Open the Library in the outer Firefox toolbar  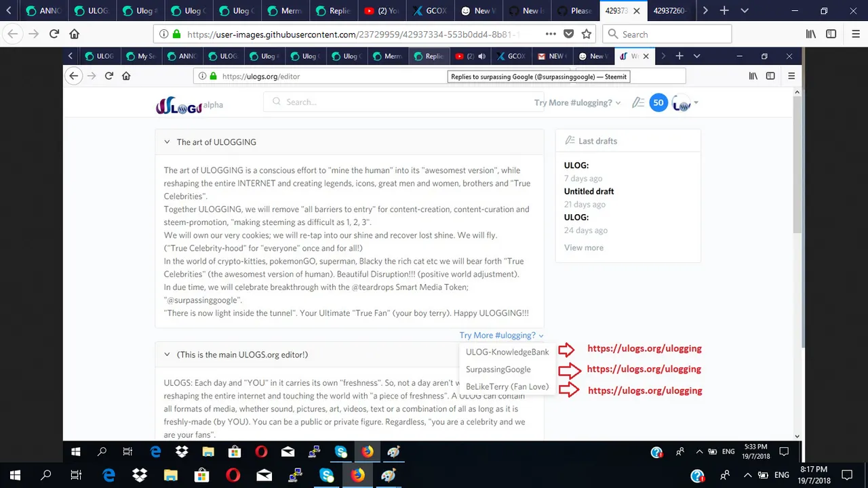[x=811, y=34]
